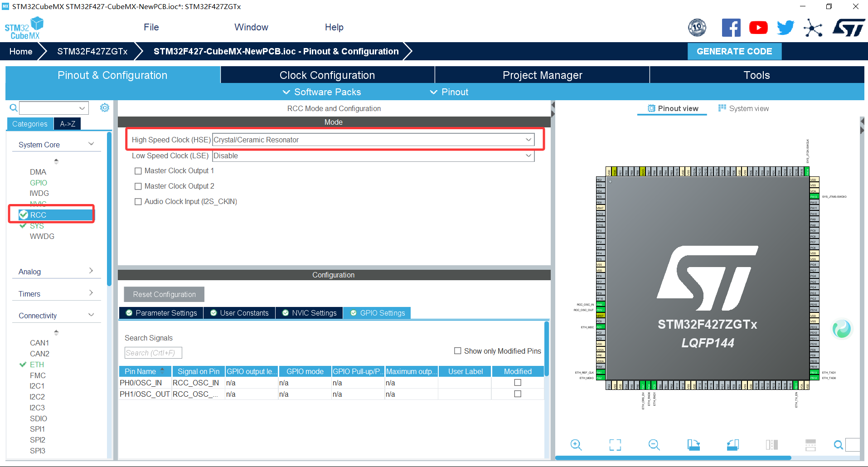Image resolution: width=868 pixels, height=467 pixels.
Task: Switch to the Clock Configuration tab
Action: [327, 75]
